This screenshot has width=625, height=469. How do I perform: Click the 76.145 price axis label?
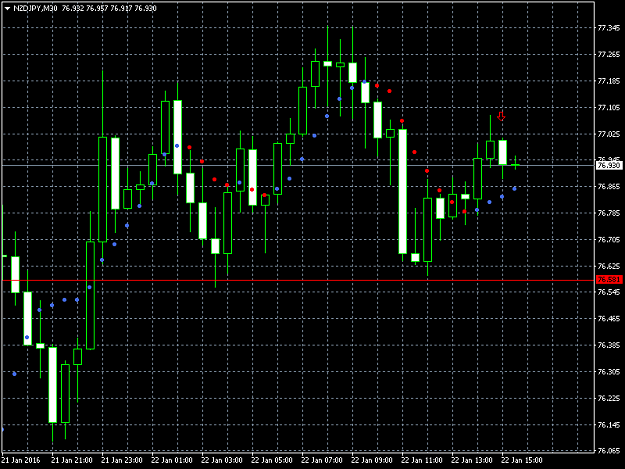tap(609, 425)
